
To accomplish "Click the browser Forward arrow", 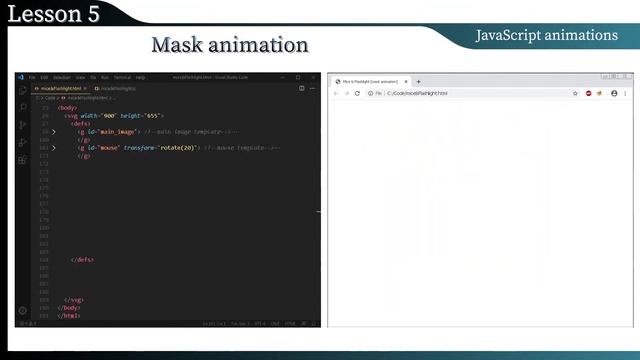I will click(x=347, y=93).
